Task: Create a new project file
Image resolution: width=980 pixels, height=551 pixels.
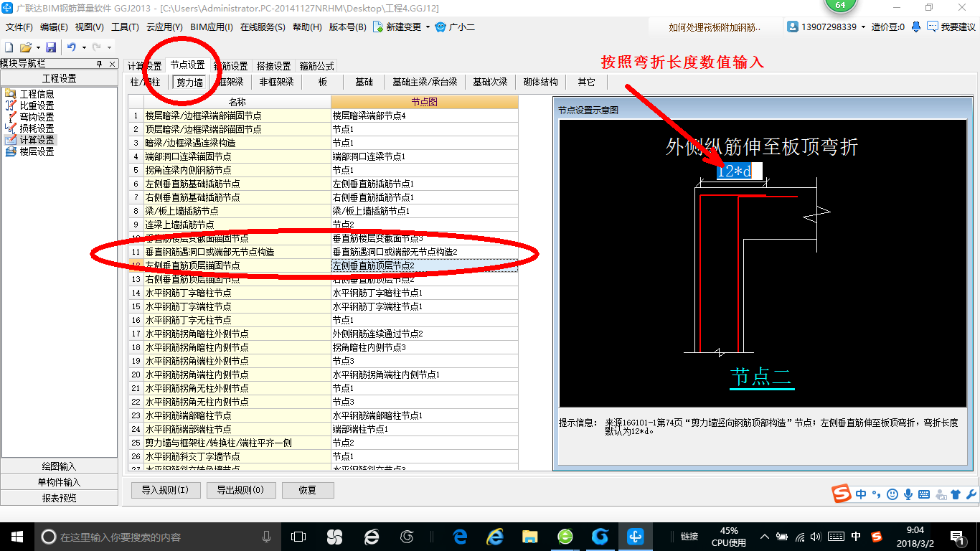Action: [9, 47]
